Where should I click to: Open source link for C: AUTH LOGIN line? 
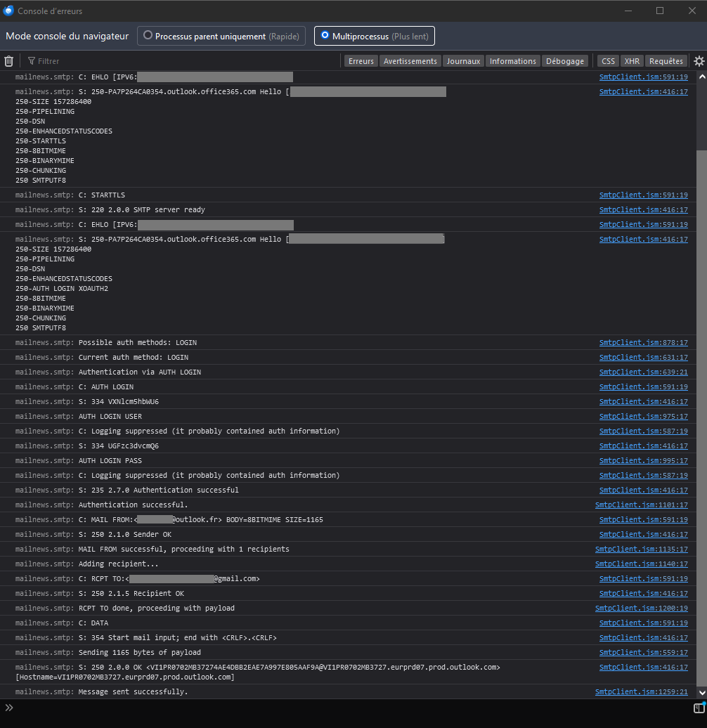tap(644, 386)
